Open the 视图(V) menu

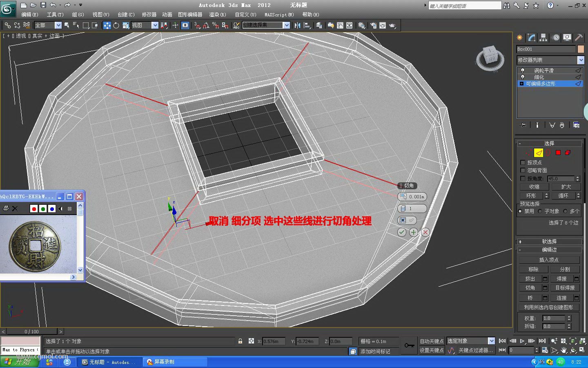pos(101,15)
